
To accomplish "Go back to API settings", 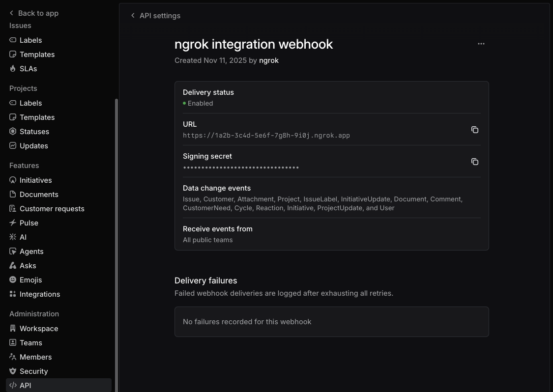I will 156,16.
